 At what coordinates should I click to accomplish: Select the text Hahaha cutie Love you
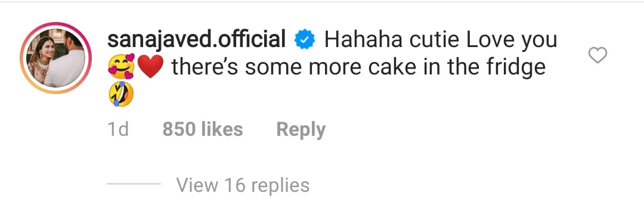tap(440, 41)
